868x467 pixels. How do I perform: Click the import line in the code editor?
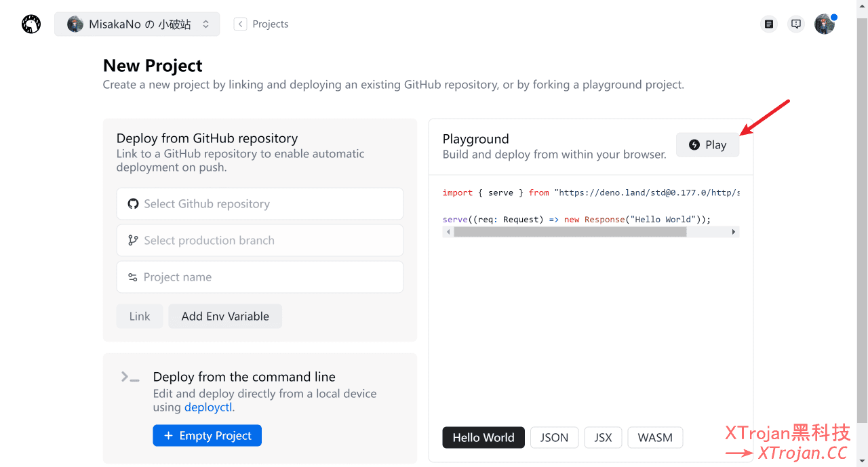pyautogui.click(x=591, y=193)
